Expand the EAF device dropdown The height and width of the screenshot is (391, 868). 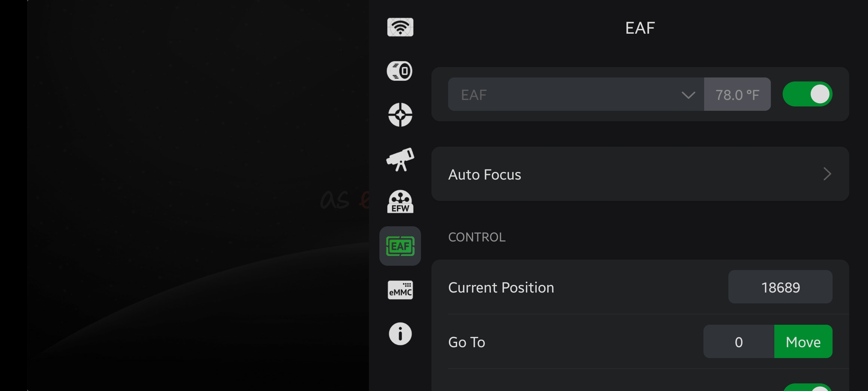pos(576,94)
